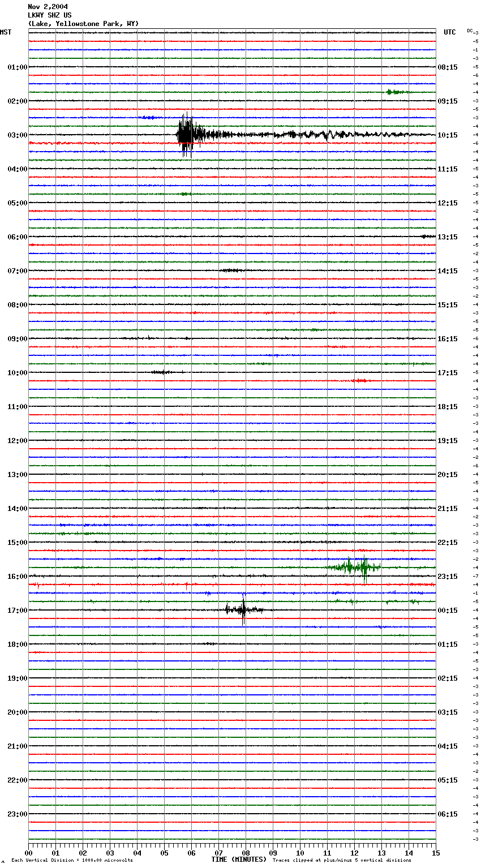This screenshot has height=868, width=481.
Task: Click minute 12 on the bottom axis
Action: [x=354, y=853]
